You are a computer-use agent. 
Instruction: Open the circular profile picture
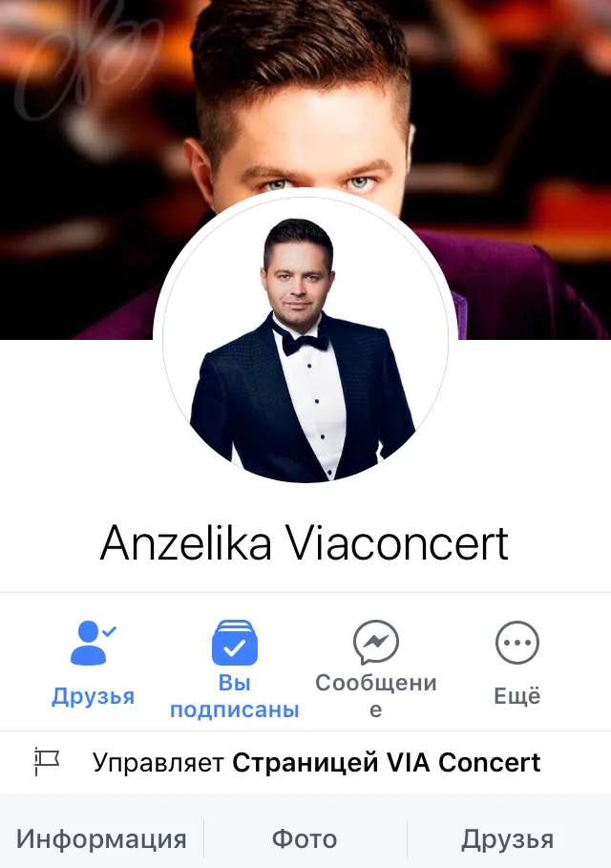point(305,339)
